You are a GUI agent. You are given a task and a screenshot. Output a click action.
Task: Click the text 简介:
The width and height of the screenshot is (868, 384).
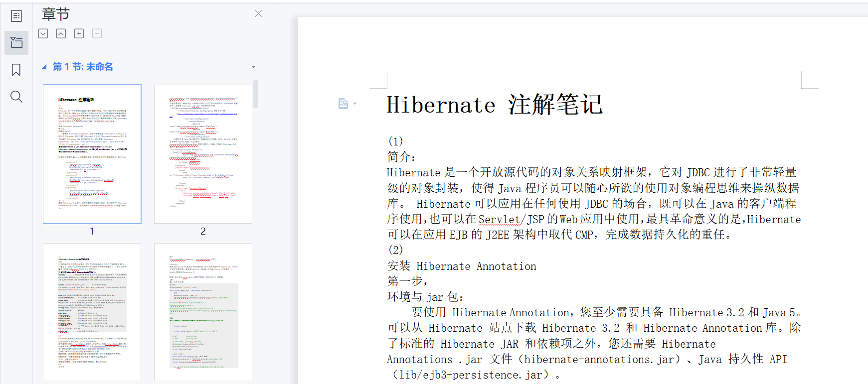[x=402, y=157]
